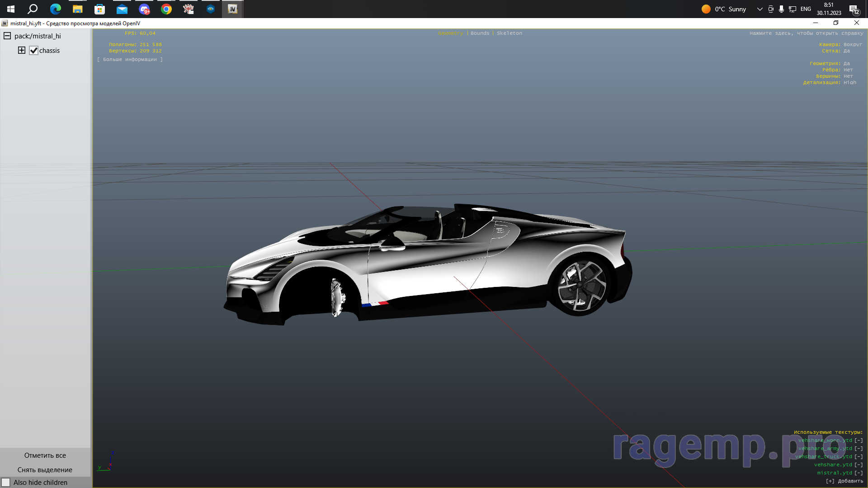Collapse the pack:/mistral_hi root node

pyautogui.click(x=7, y=36)
